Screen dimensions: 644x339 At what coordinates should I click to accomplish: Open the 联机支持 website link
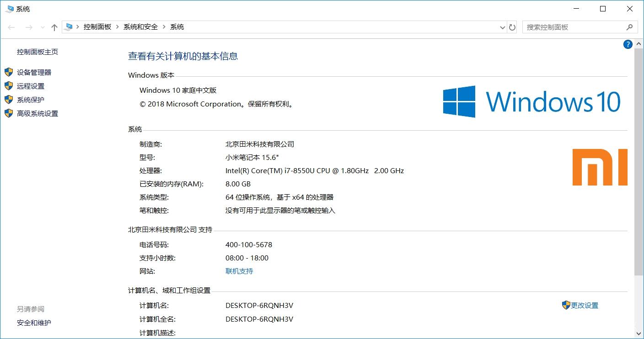239,271
